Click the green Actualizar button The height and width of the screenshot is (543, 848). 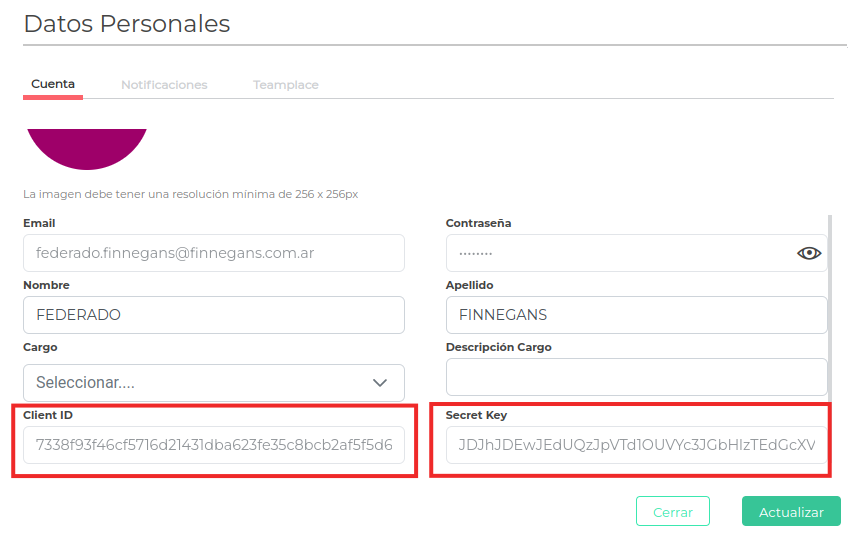(791, 512)
